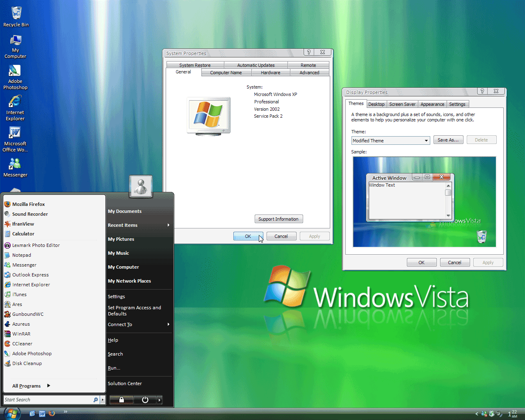Show hidden tray icons arrow

coord(477,414)
